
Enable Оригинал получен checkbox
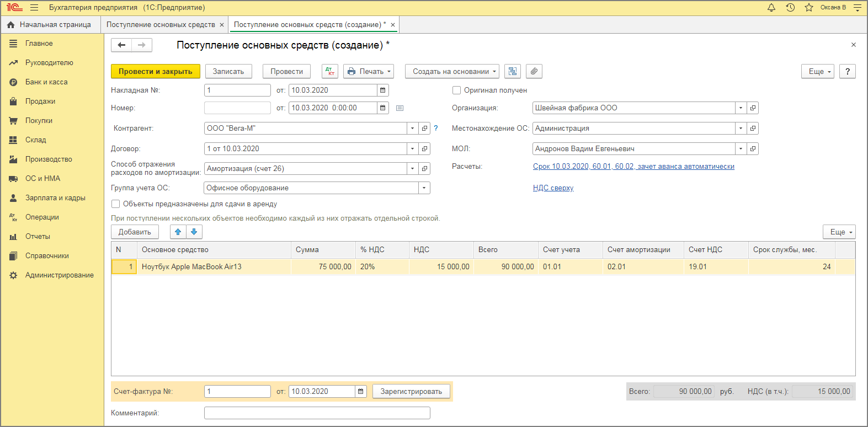tap(456, 90)
